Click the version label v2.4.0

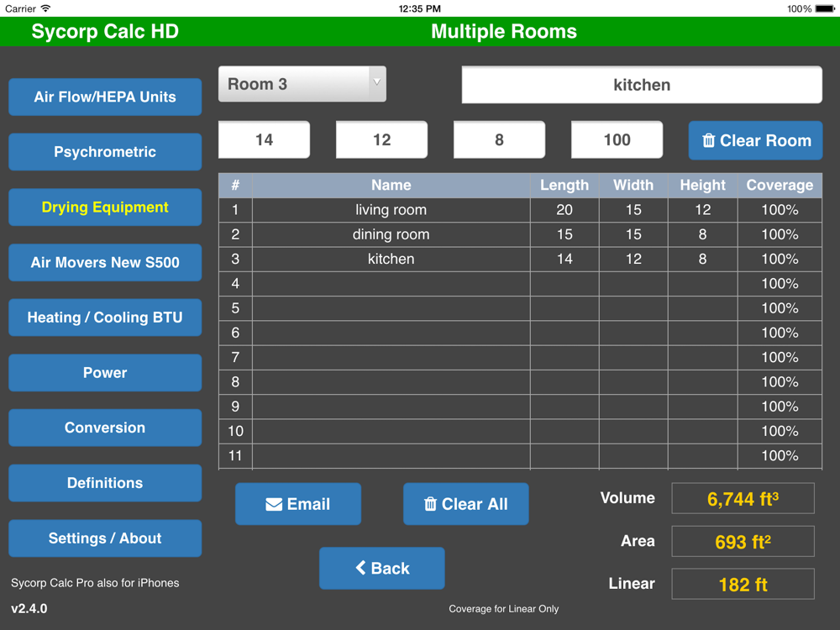29,609
